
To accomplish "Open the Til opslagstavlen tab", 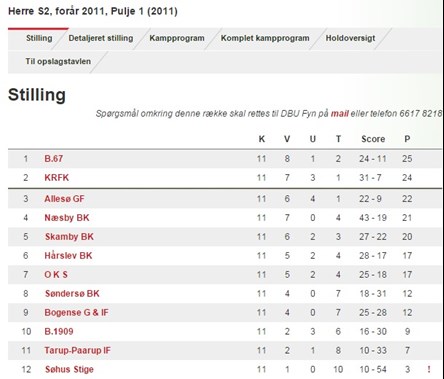I will 58,61.
